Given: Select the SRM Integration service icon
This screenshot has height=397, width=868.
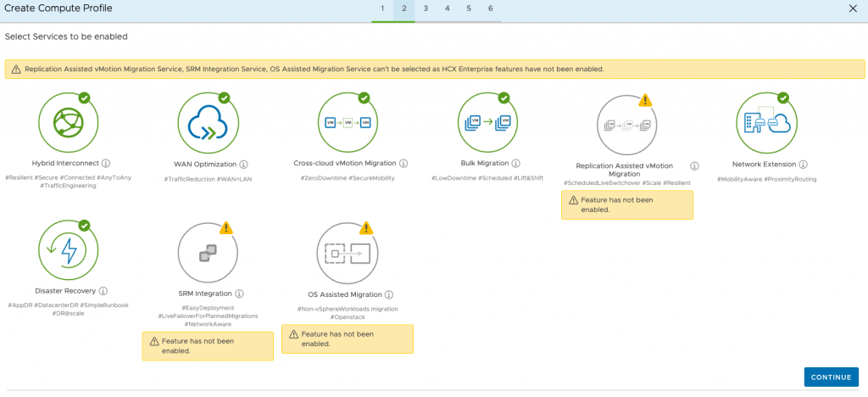Looking at the screenshot, I should [x=209, y=253].
